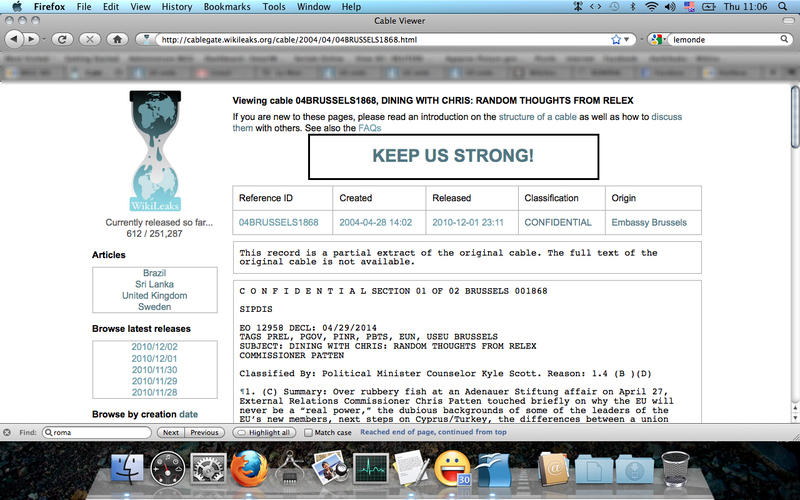Click the volume icon in menu bar
Image resolution: width=800 pixels, height=500 pixels.
pyautogui.click(x=670, y=7)
